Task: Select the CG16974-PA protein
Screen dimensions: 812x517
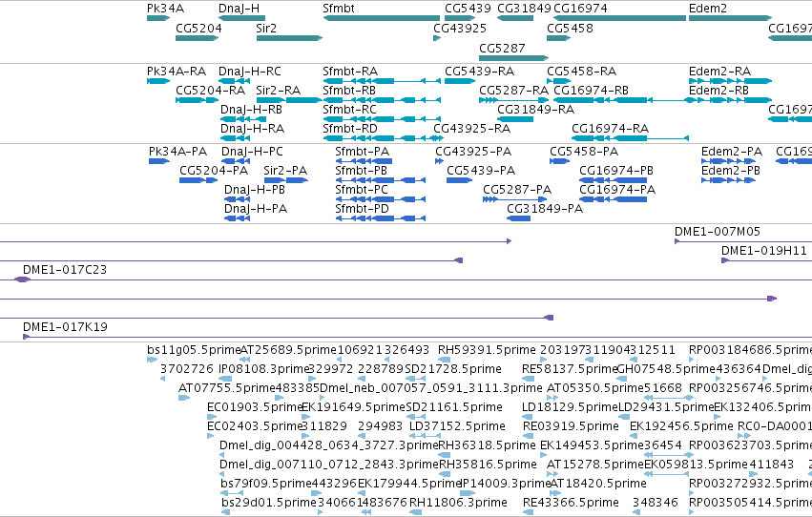Action: click(614, 199)
